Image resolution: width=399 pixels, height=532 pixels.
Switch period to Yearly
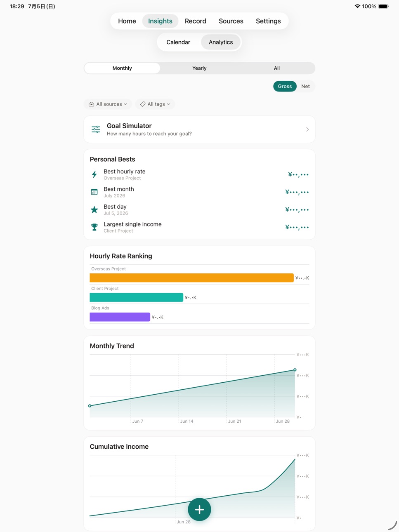pyautogui.click(x=199, y=68)
